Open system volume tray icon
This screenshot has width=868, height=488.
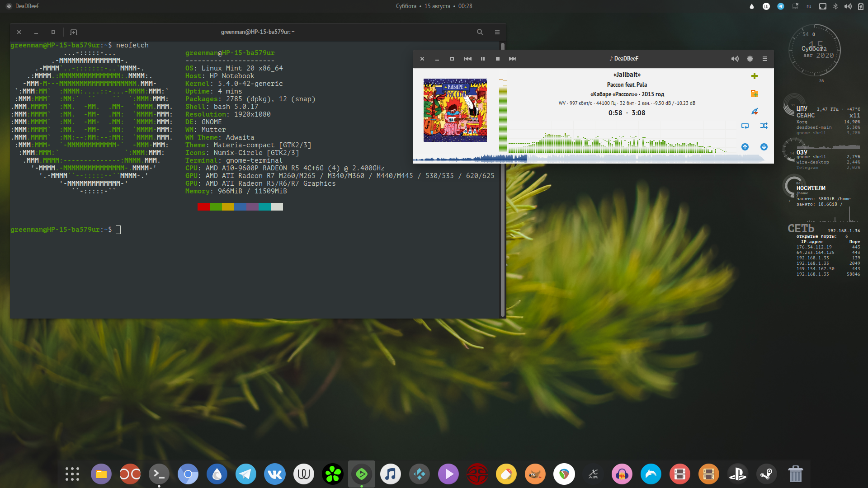[848, 6]
